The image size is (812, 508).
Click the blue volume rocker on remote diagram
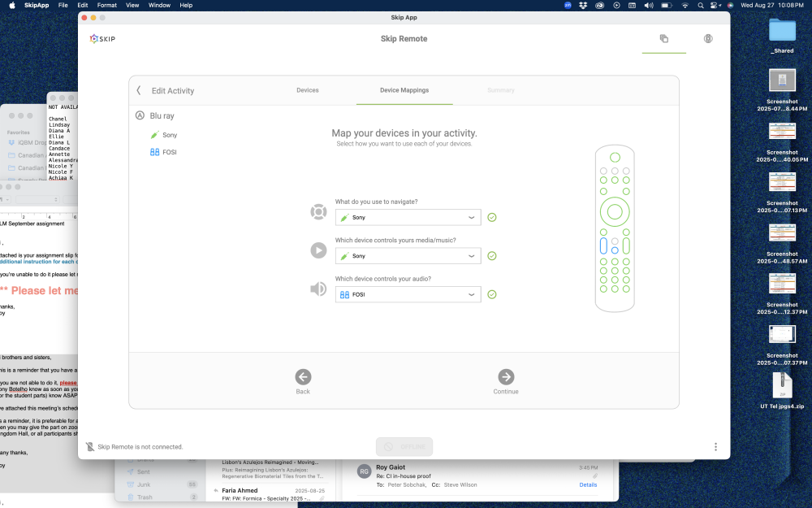[x=603, y=245]
